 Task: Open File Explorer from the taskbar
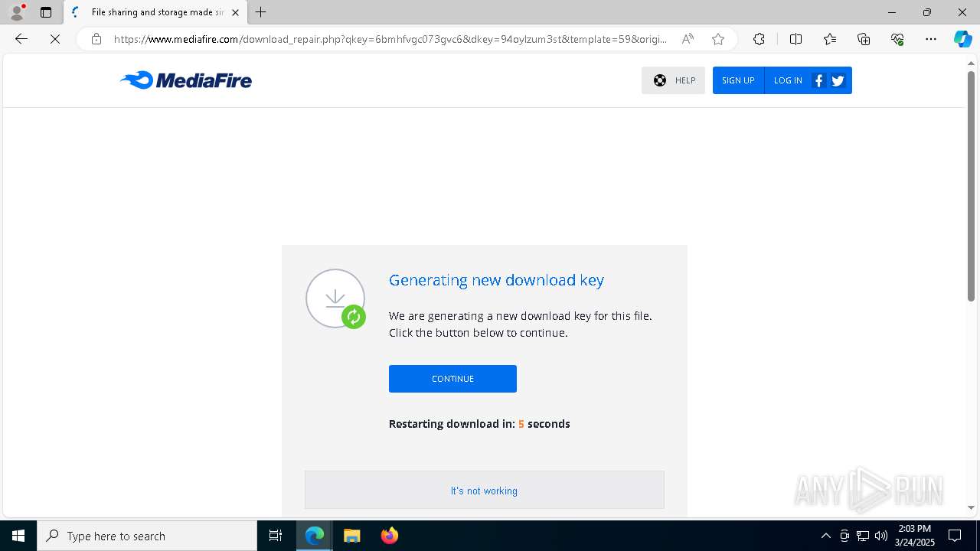352,536
